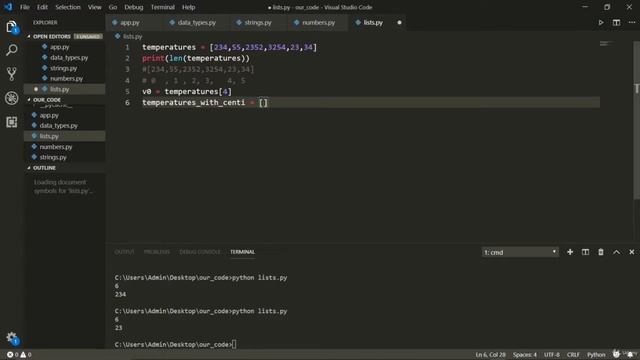
Task: Open numbers.py in OUR_CODE folder
Action: pyautogui.click(x=65, y=147)
